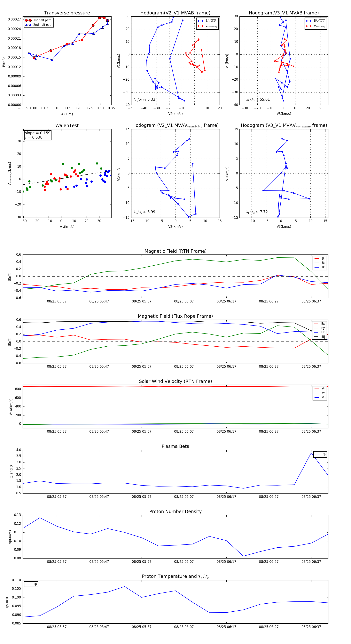Select the Vr legend entry
The image size is (351, 644).
tap(320, 389)
